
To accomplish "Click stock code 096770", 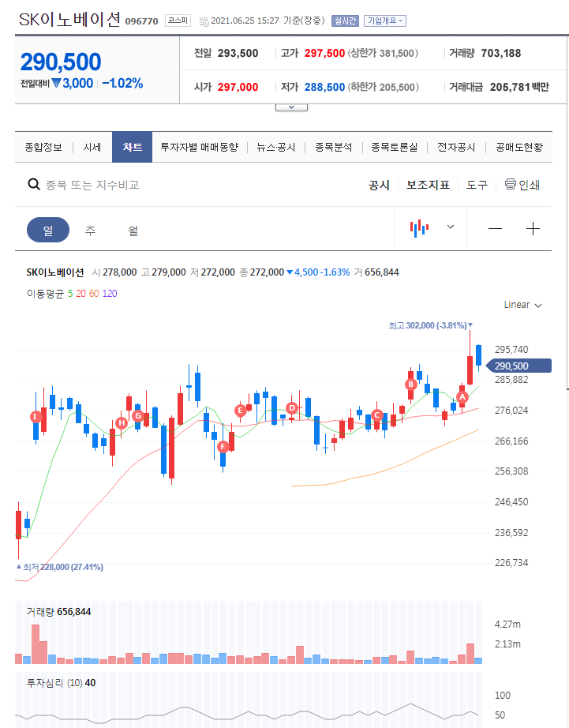I will point(141,21).
